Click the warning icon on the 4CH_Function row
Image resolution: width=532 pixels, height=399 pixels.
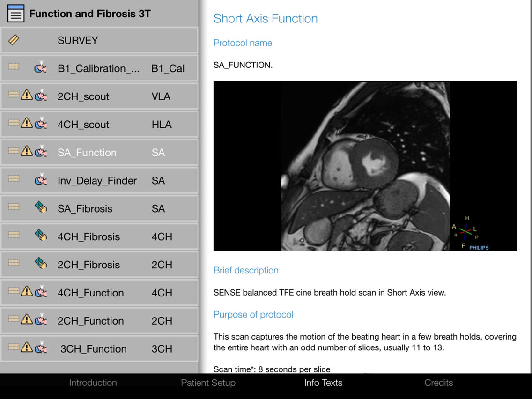pos(26,292)
